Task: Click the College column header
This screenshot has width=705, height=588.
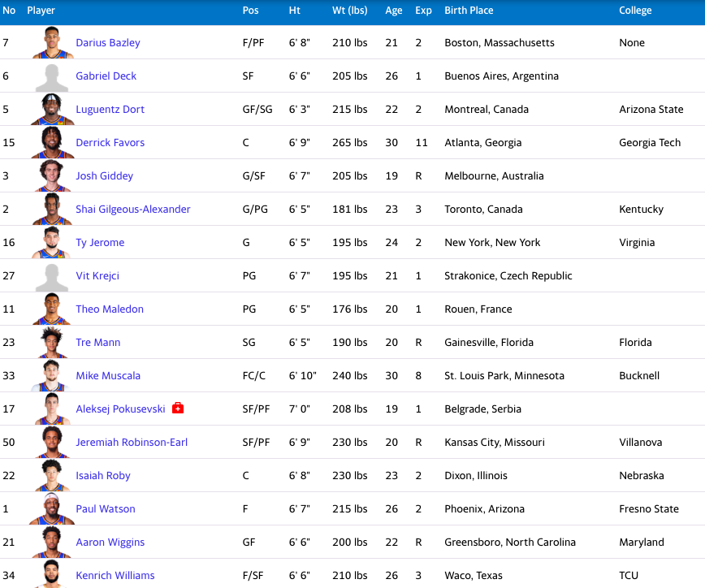Action: [x=635, y=11]
